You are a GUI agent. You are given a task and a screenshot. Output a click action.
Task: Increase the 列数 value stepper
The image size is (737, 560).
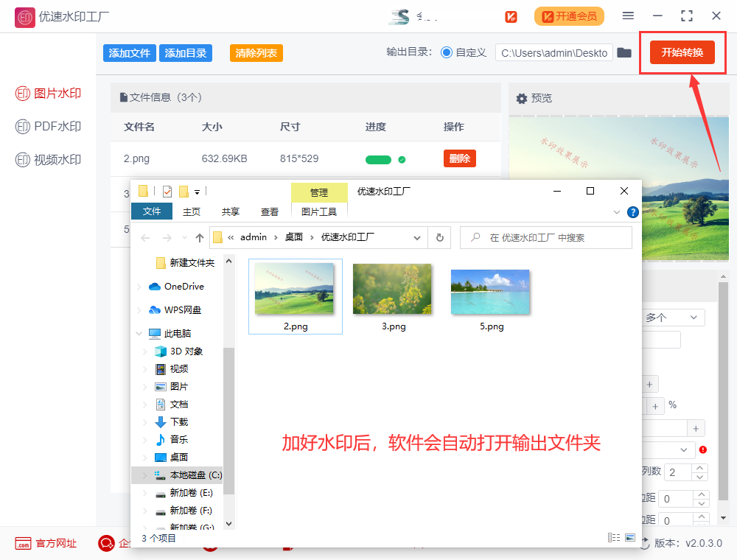pyautogui.click(x=700, y=468)
